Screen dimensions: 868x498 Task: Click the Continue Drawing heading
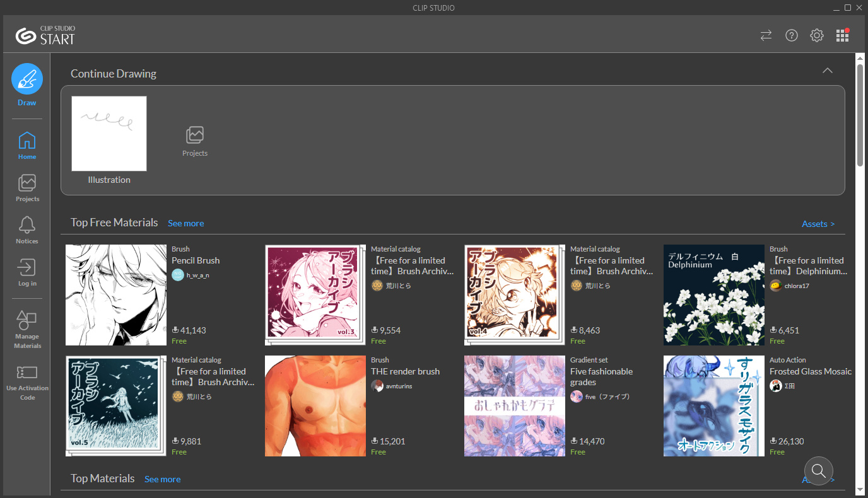coord(114,74)
